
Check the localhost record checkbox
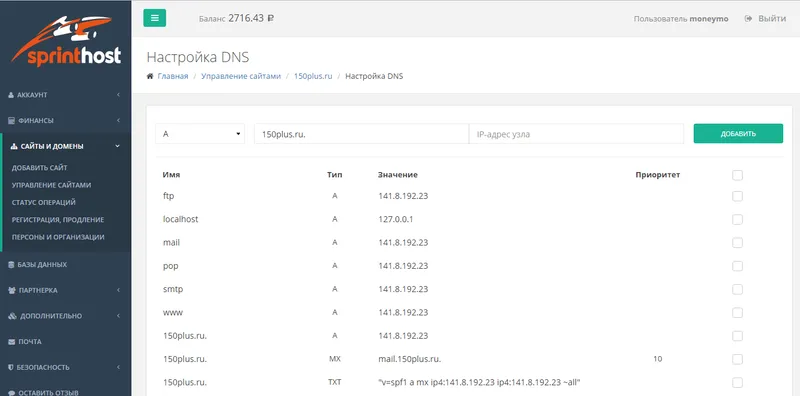coord(737,219)
